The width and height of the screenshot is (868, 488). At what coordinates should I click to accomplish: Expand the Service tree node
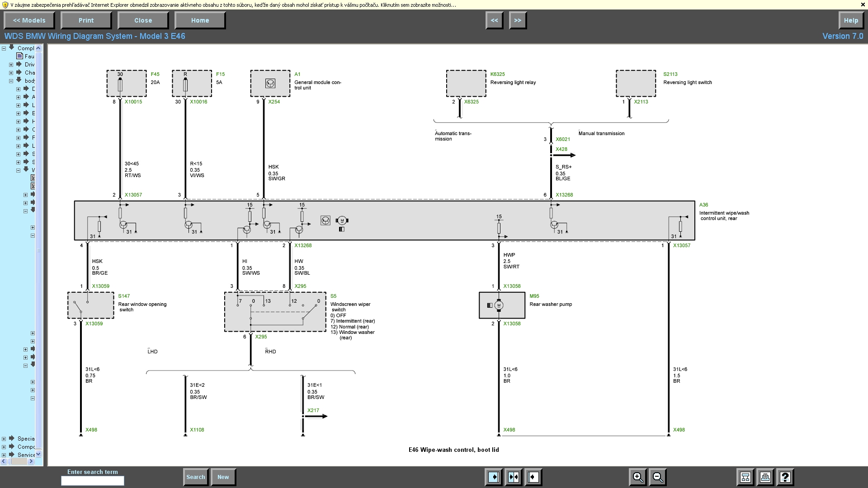4,455
